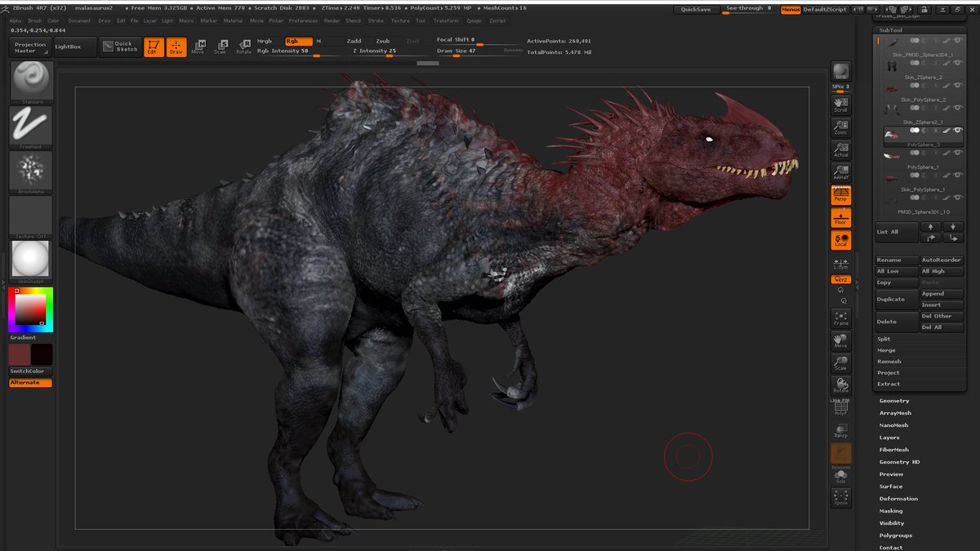Click the Append subtool button

coord(942,294)
